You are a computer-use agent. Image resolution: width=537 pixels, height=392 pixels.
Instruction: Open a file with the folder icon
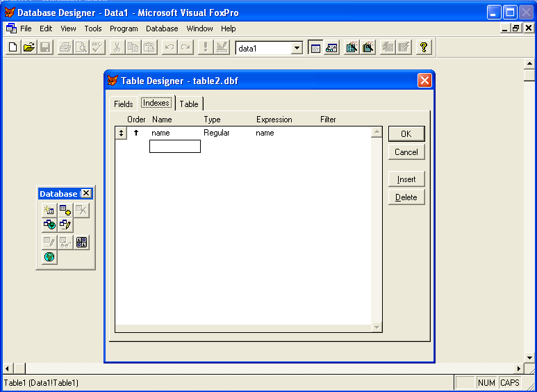29,47
